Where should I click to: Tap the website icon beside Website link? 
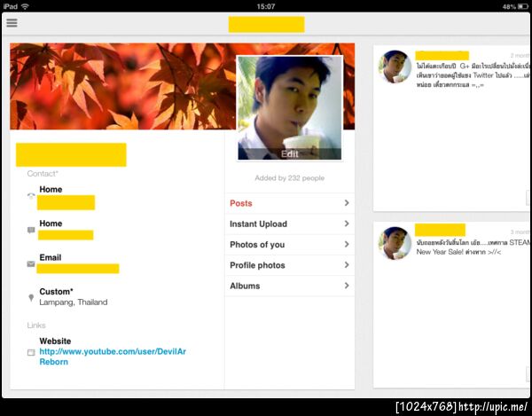pos(31,352)
